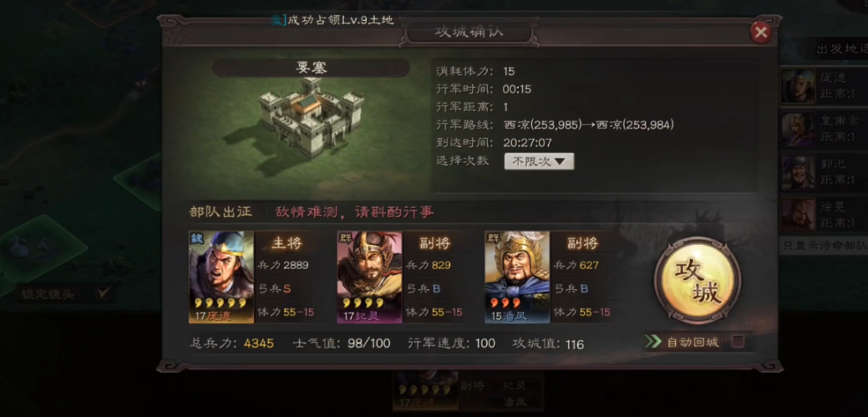Click the 魏 faction badge on 庞德
The width and height of the screenshot is (868, 417).
(x=197, y=239)
